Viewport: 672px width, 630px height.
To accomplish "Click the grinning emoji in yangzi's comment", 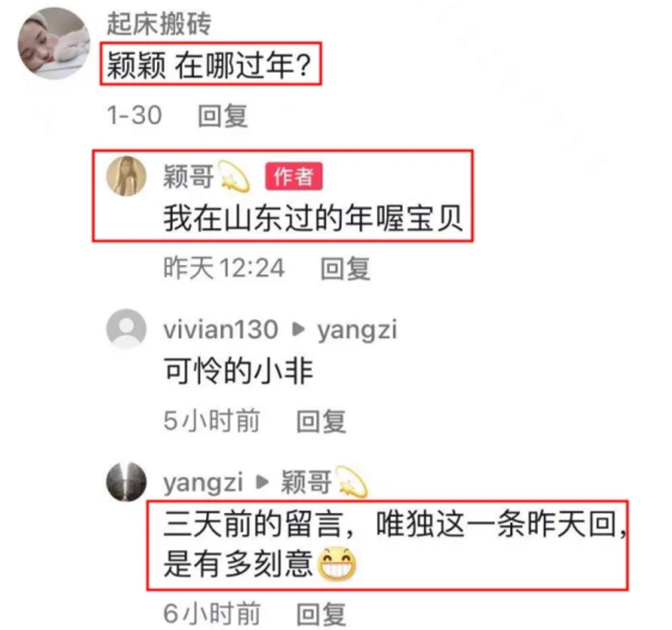I will tap(337, 564).
